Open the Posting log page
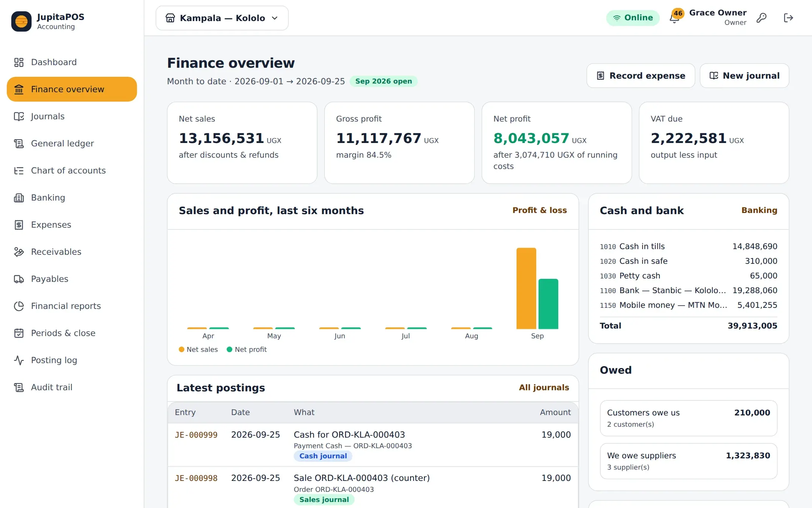Viewport: 812px width, 508px height. click(72, 360)
